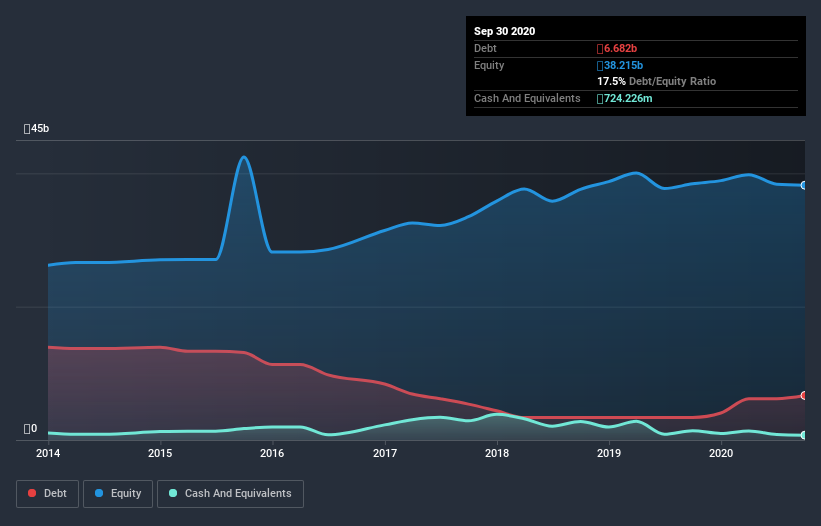The width and height of the screenshot is (821, 526).
Task: Click the 2014 x-axis label
Action: 48,453
